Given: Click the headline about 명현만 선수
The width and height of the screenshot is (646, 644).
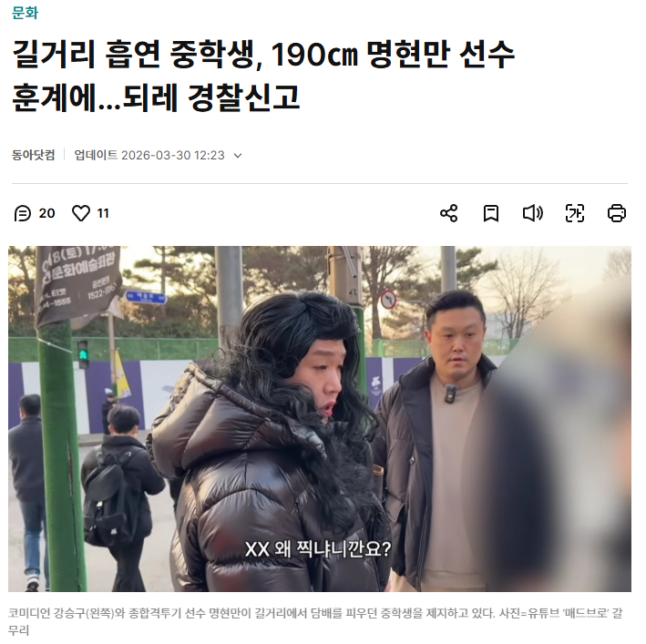Looking at the screenshot, I should coord(263,76).
